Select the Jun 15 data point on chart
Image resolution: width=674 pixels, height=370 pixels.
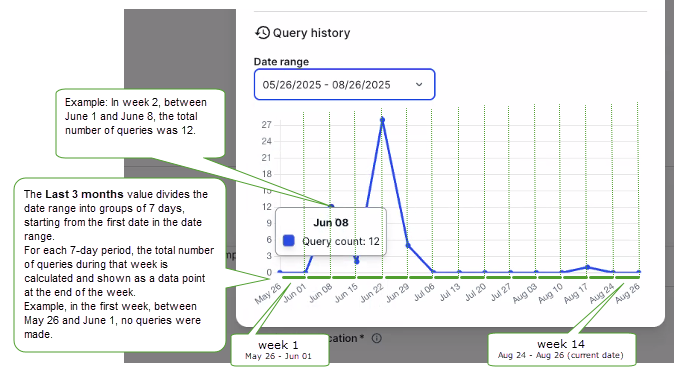pyautogui.click(x=356, y=261)
